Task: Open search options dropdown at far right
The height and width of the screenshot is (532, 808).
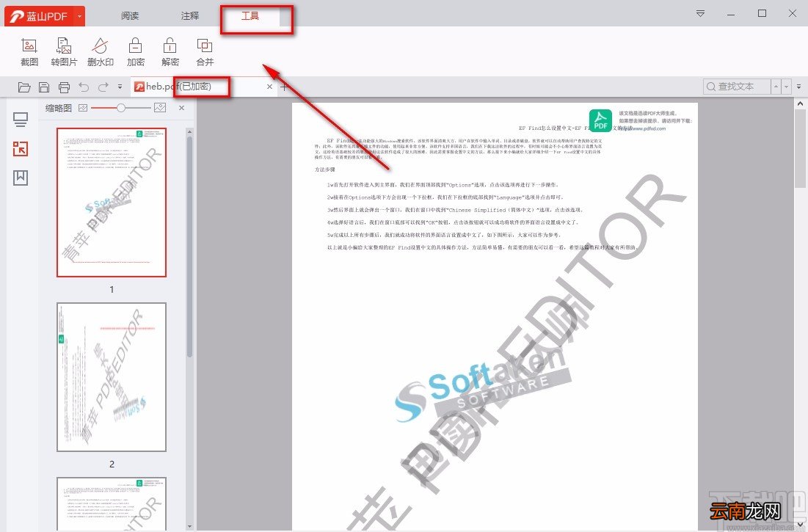Action: (798, 87)
